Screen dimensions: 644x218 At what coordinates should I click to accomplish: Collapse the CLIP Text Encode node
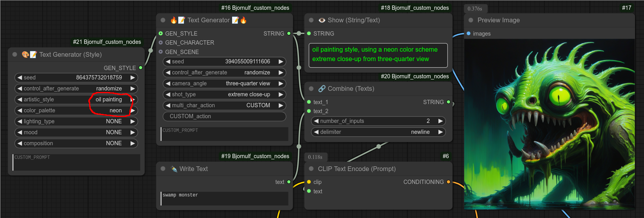(311, 169)
